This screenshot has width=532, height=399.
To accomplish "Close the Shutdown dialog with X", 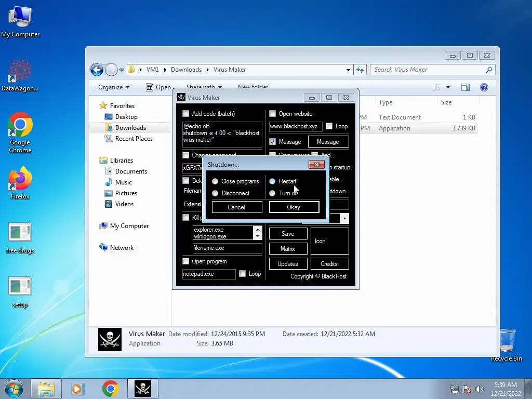I will tap(316, 165).
